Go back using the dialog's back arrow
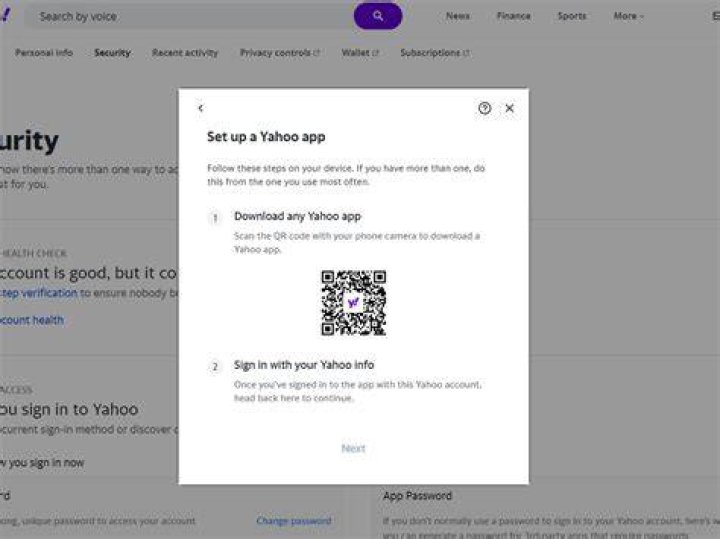 coord(201,108)
